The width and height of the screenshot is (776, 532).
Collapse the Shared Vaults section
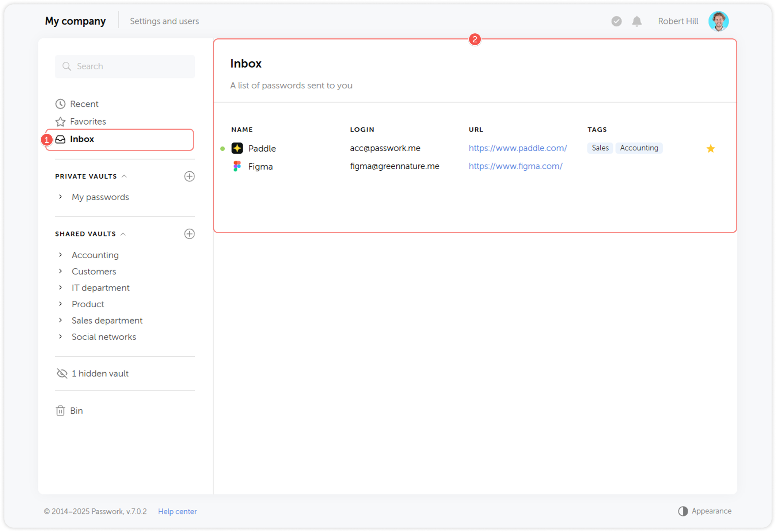pos(123,234)
